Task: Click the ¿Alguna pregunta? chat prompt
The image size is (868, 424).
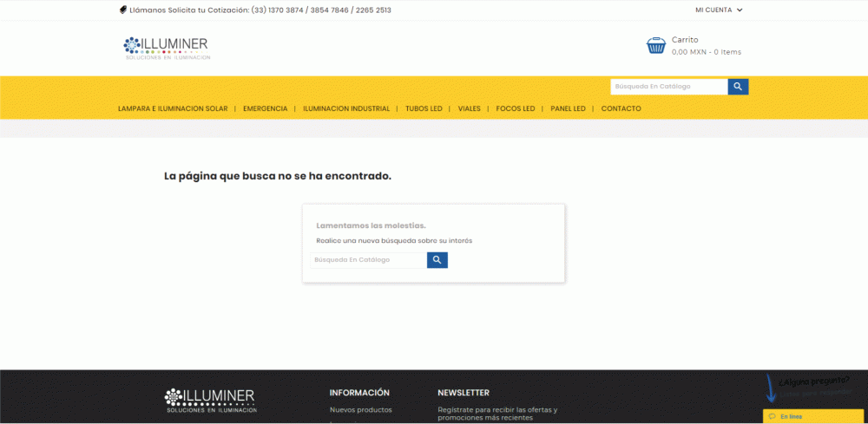Action: click(814, 381)
